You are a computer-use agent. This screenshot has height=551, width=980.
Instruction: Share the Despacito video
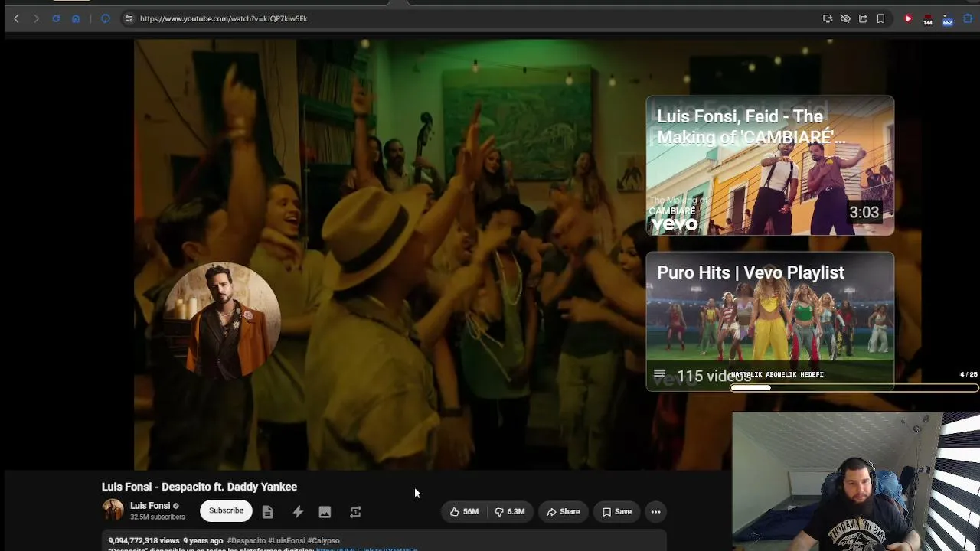[x=563, y=512]
